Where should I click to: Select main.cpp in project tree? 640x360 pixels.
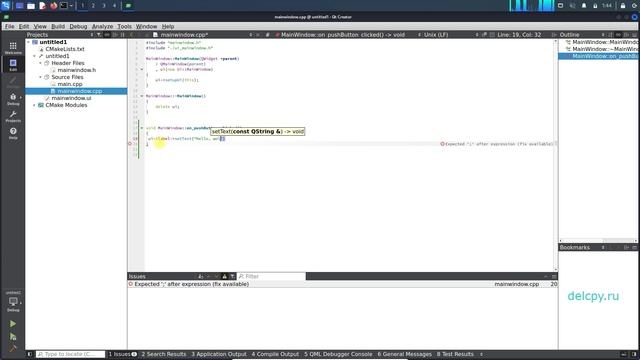[x=70, y=84]
